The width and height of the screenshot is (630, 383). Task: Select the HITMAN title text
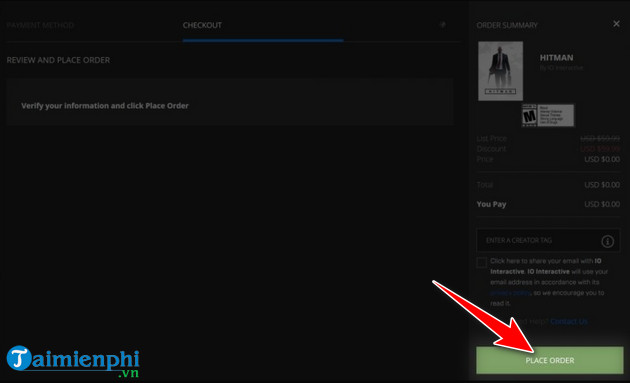(556, 58)
